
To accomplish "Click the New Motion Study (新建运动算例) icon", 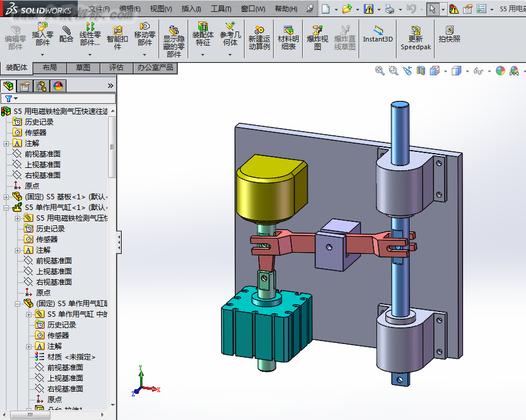I will 259,38.
